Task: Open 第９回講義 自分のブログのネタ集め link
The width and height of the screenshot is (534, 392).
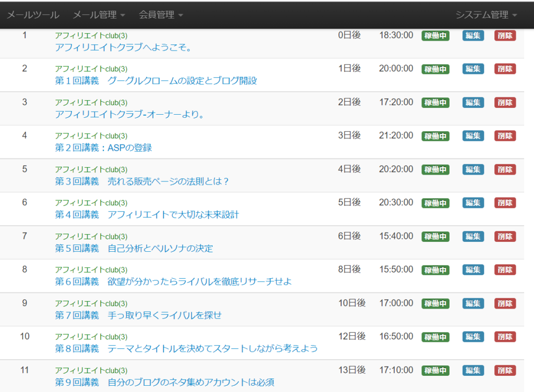Action: tap(164, 382)
